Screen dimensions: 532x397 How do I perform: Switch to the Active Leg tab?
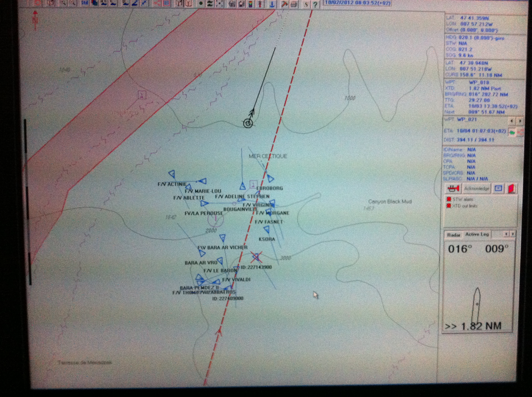[477, 234]
